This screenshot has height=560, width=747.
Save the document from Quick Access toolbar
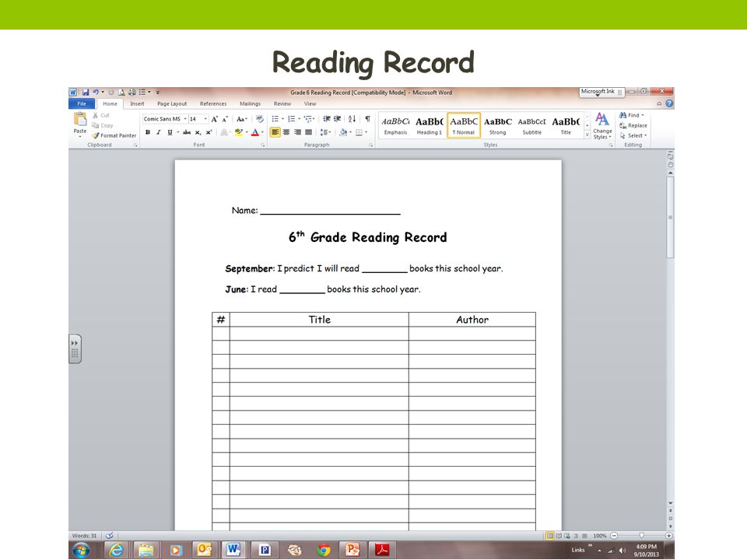86,92
